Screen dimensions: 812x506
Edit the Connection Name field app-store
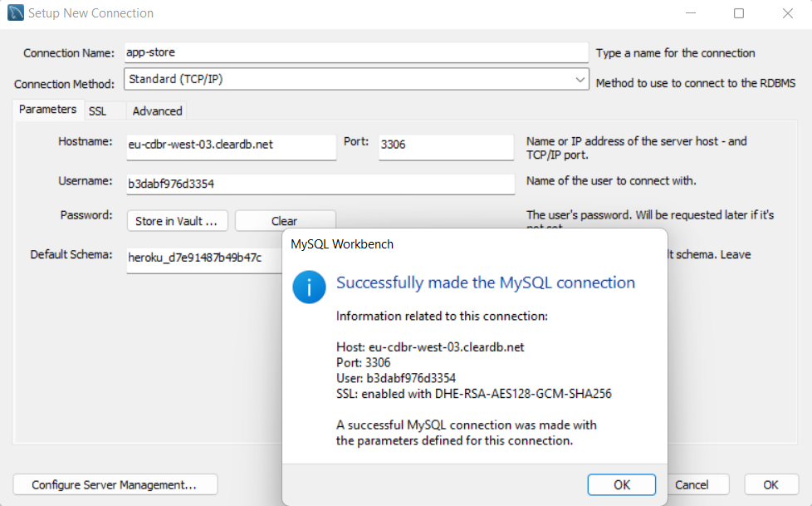(356, 52)
